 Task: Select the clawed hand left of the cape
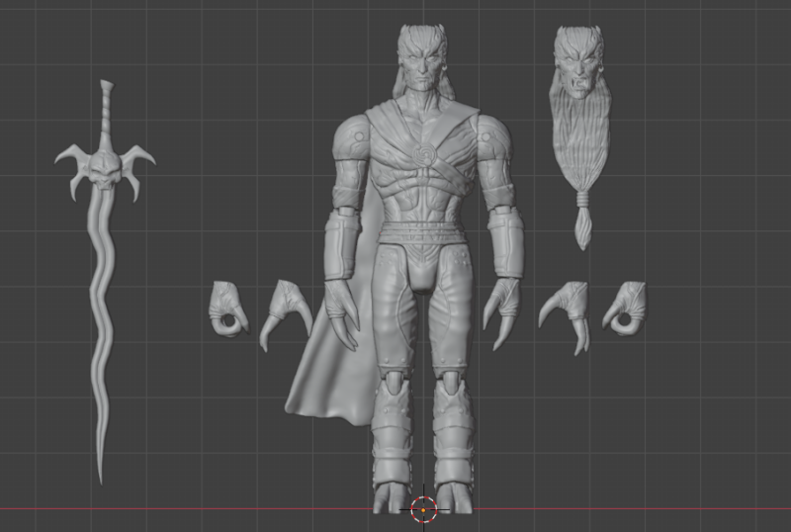pos(284,310)
